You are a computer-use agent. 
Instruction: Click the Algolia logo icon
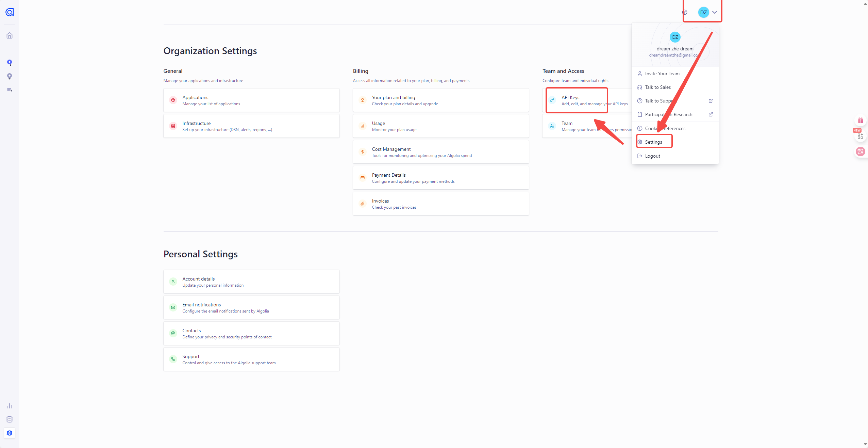10,12
